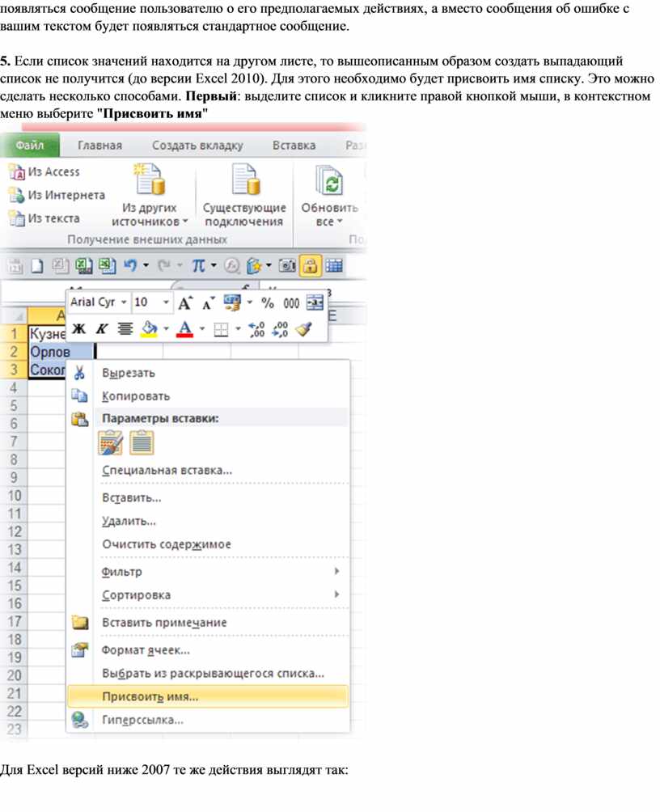Expand the Сортировка submenu
Screen dimensions: 660x812
(207, 595)
